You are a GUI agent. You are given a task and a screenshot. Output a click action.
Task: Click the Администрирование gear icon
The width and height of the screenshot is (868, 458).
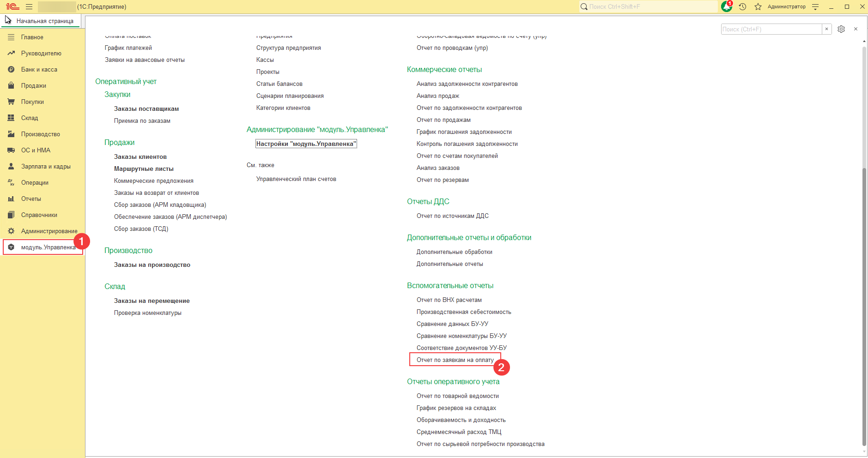[11, 231]
